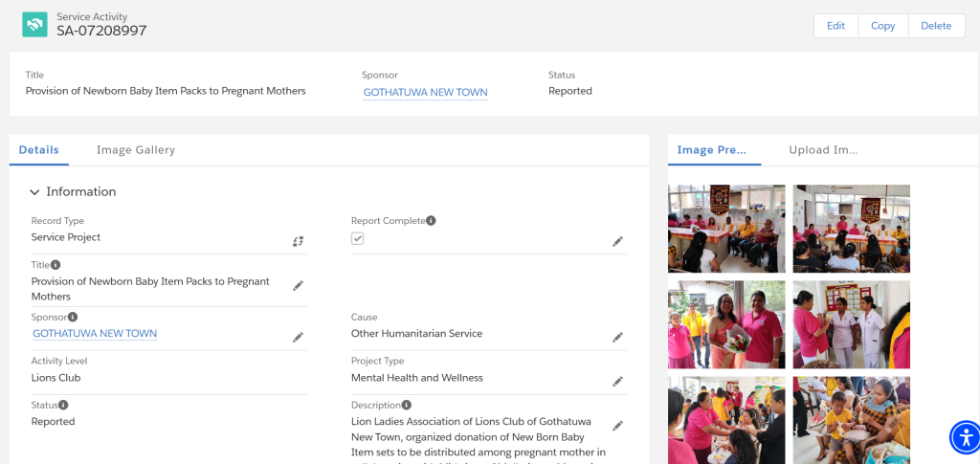Image resolution: width=980 pixels, height=464 pixels.
Task: Click 'Reported' status in the header
Action: [570, 91]
